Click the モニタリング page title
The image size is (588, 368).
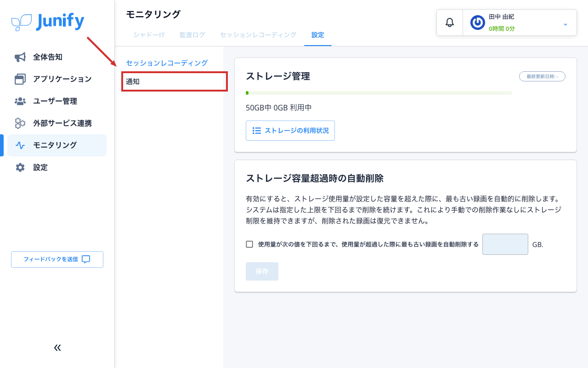[x=153, y=14]
